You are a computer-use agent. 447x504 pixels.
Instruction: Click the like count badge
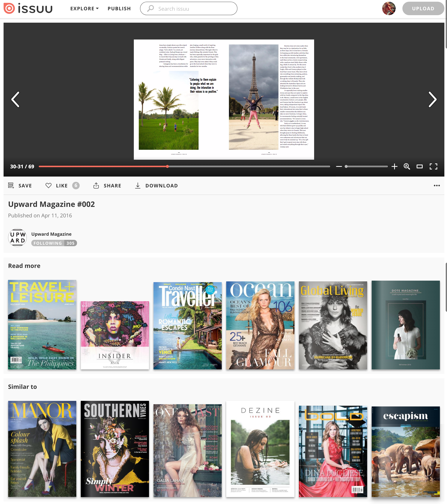(x=76, y=185)
